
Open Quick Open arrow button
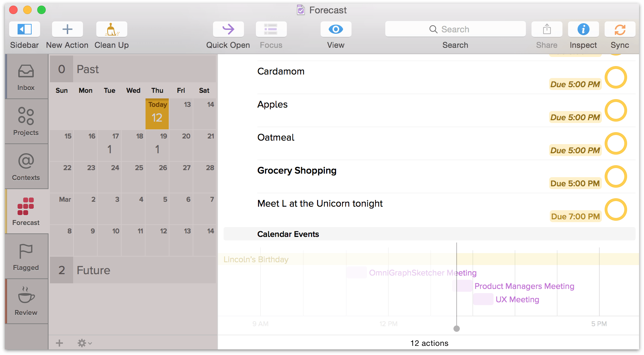pyautogui.click(x=228, y=29)
